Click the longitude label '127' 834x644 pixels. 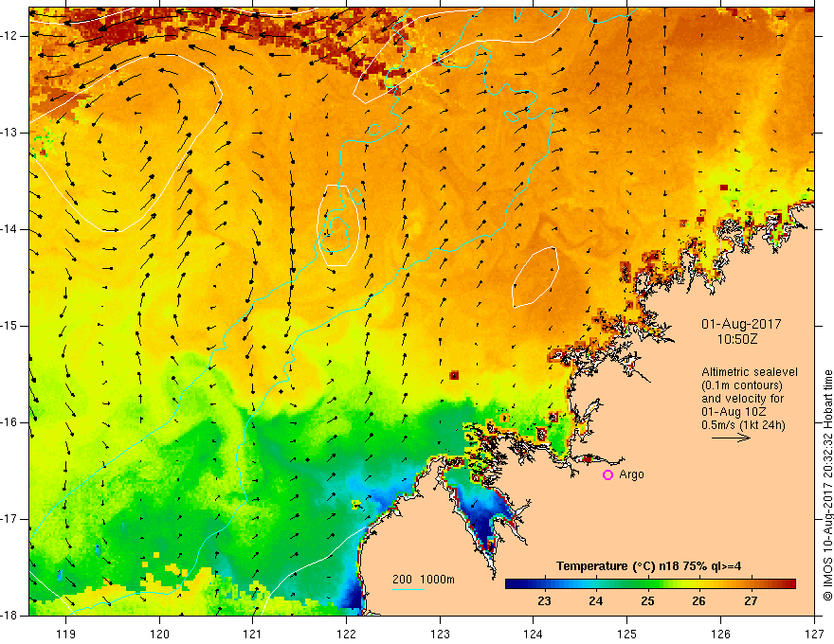click(814, 634)
